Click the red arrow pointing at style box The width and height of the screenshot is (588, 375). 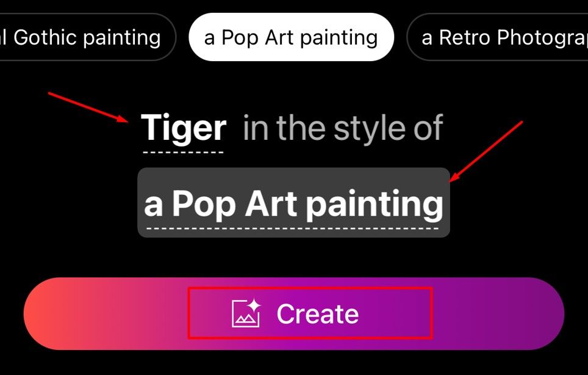coord(486,151)
